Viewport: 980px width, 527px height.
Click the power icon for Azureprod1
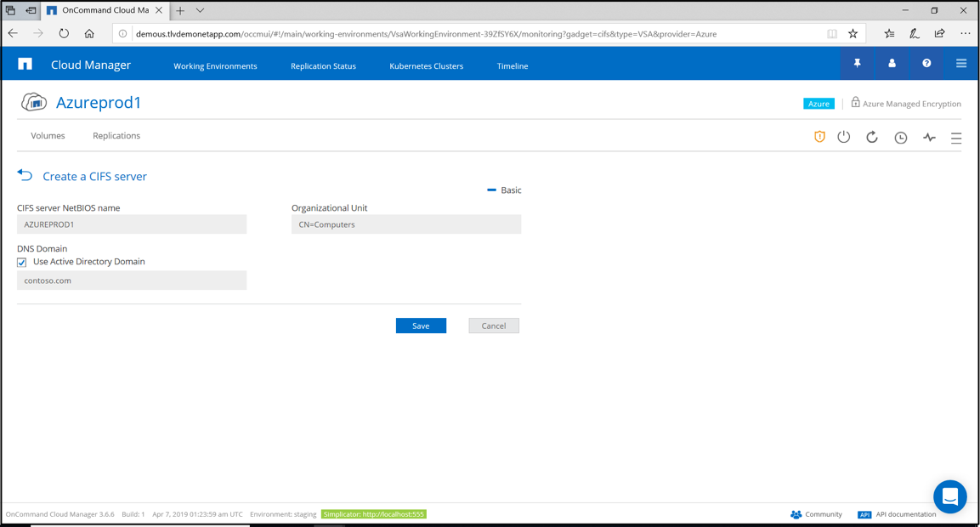tap(843, 137)
